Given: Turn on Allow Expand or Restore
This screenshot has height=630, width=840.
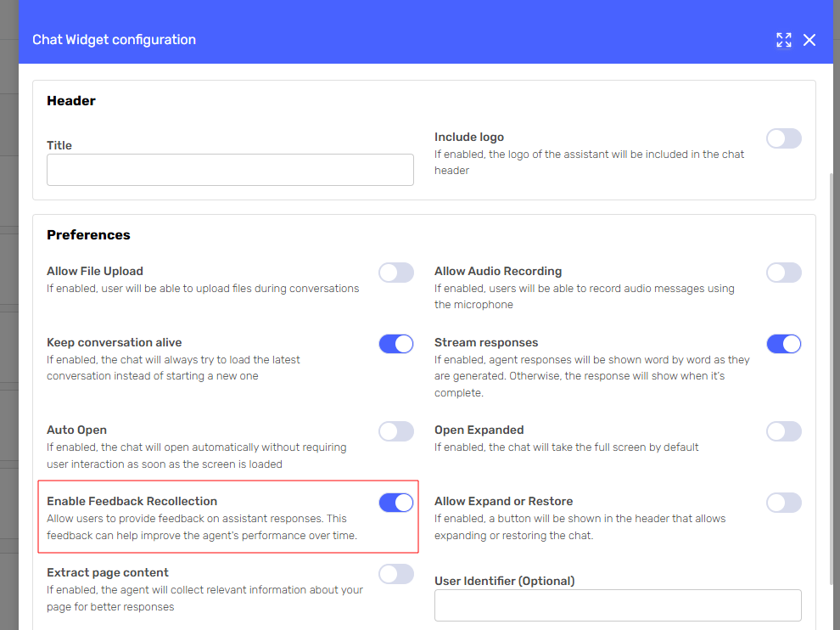Looking at the screenshot, I should coord(783,503).
